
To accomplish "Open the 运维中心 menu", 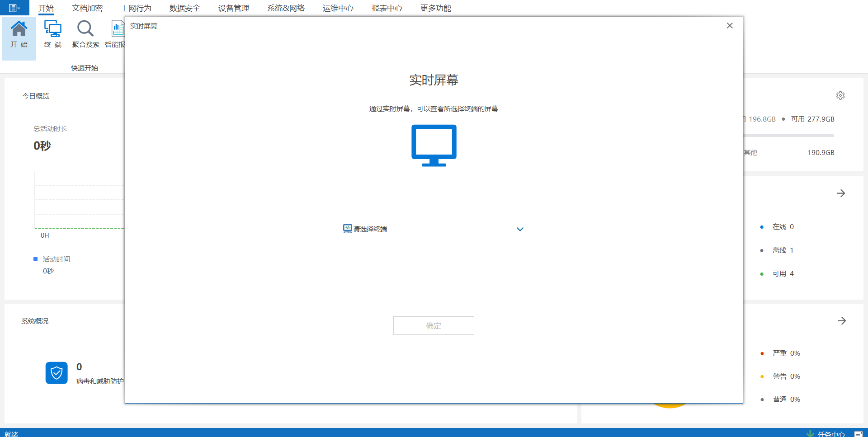I will (338, 8).
